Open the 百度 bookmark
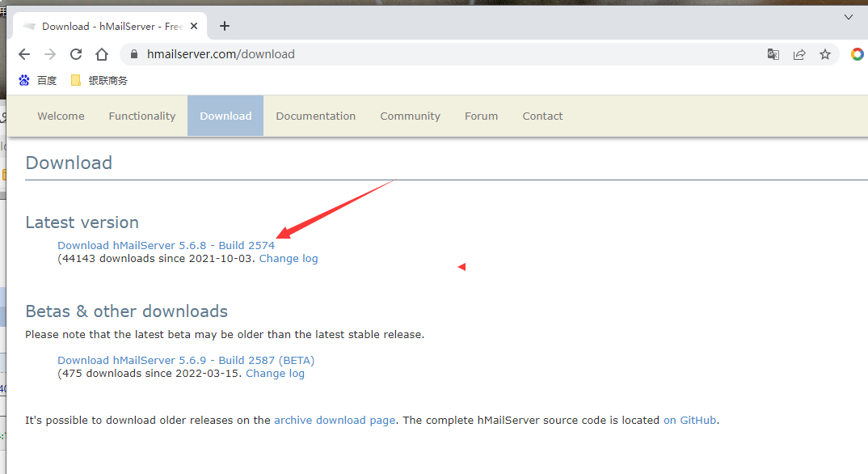The height and width of the screenshot is (474, 868). [38, 80]
